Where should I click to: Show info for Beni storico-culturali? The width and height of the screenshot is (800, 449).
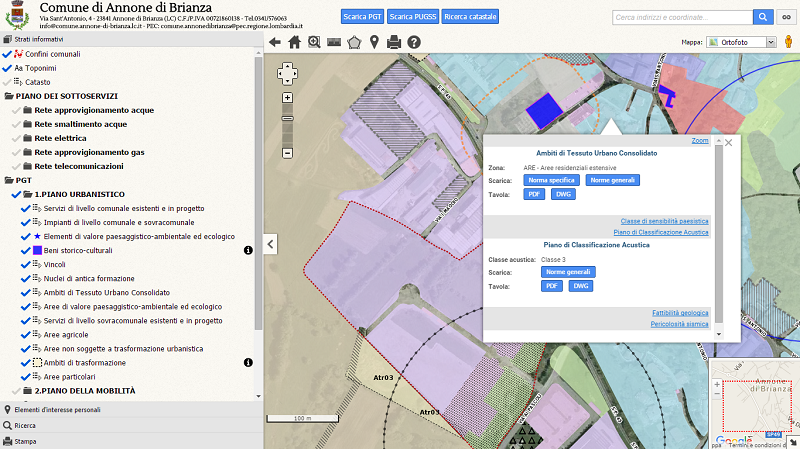tap(248, 251)
